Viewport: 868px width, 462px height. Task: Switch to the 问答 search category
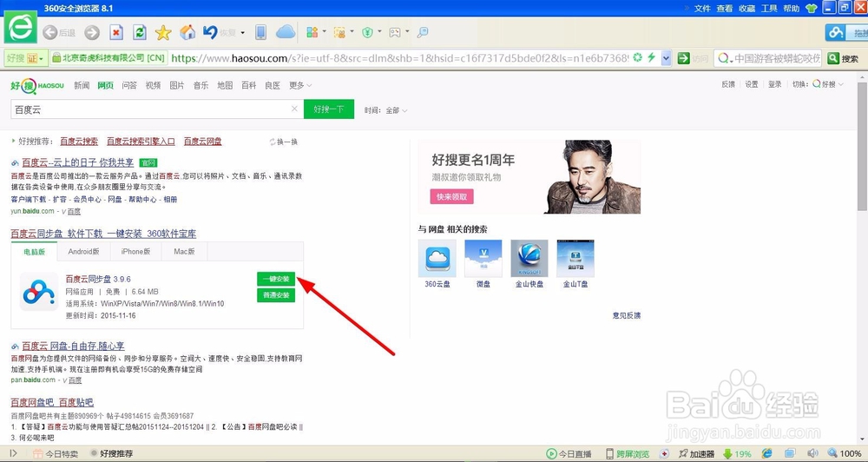(129, 85)
